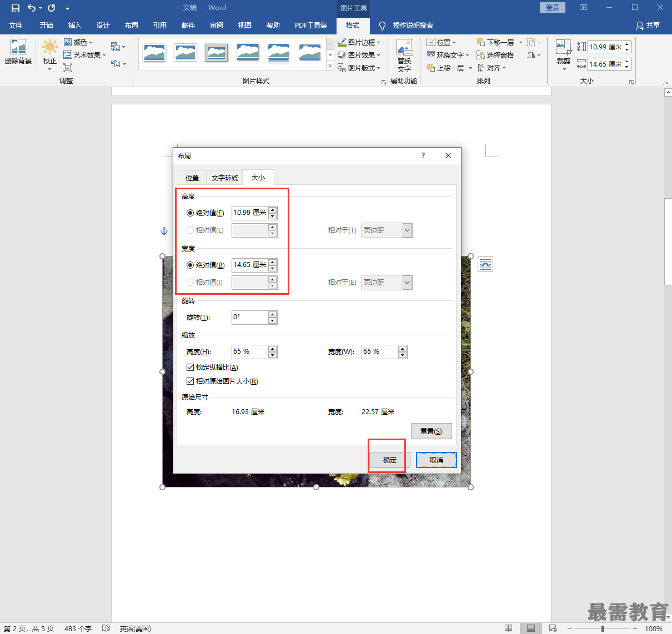
Task: Click the 登录 sign-in button
Action: pyautogui.click(x=553, y=7)
